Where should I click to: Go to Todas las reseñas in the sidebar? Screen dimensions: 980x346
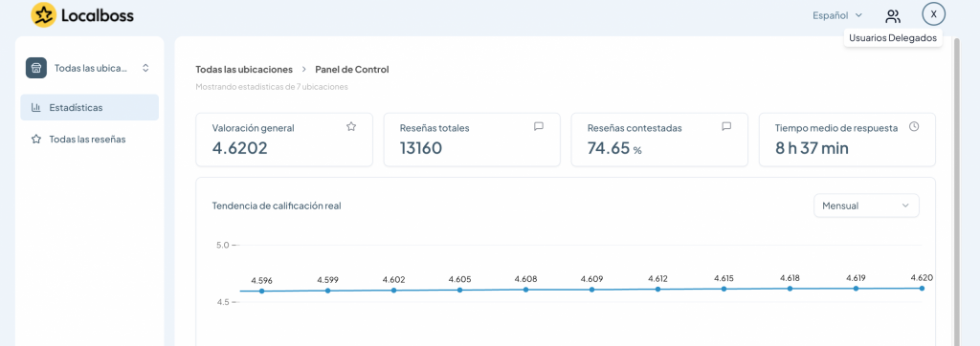coord(89,140)
